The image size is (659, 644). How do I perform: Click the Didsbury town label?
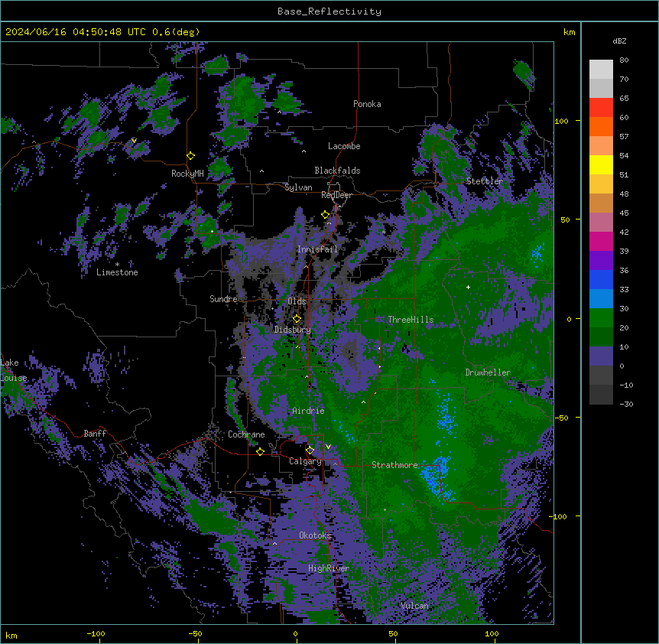click(293, 330)
